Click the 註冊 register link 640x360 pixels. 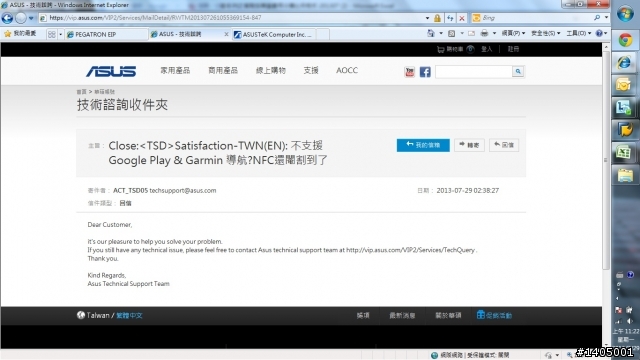click(x=513, y=49)
